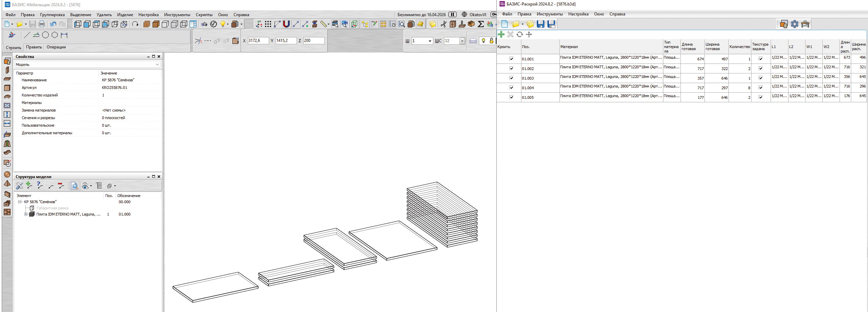
Task: Select the circle drawing tool
Action: [45, 35]
